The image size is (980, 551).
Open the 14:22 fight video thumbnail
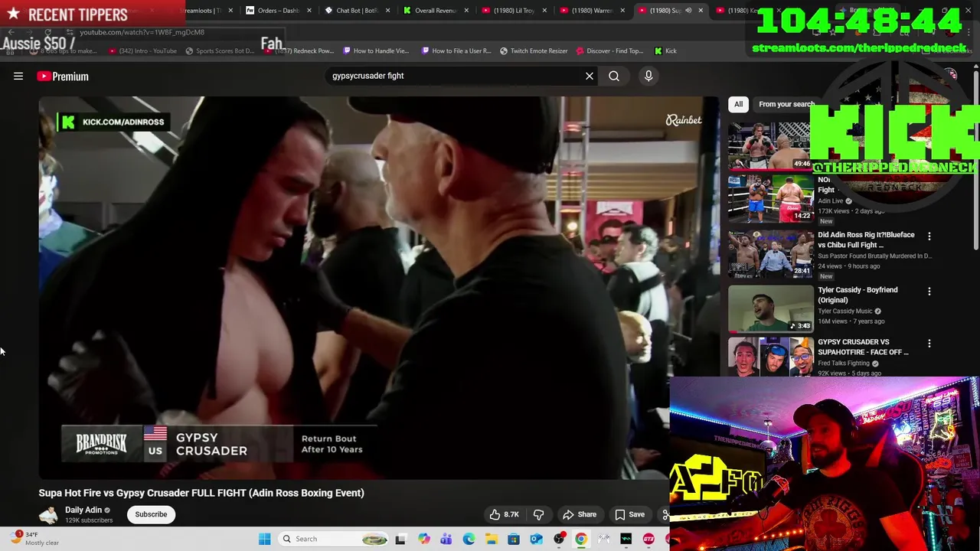[770, 198]
